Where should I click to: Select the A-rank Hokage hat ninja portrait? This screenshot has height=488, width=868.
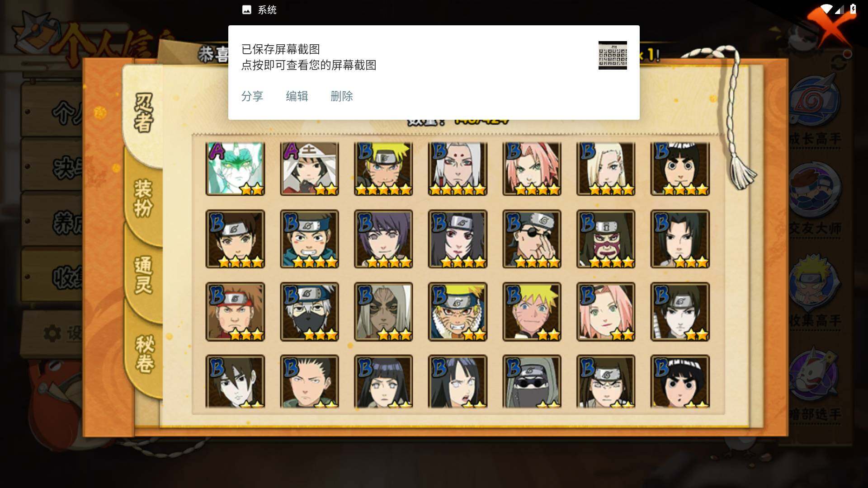[309, 169]
